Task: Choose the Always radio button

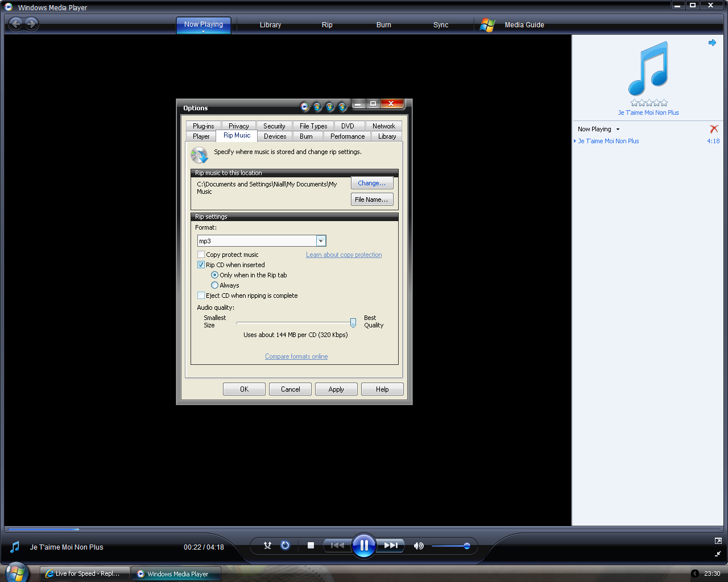Action: pyautogui.click(x=214, y=285)
